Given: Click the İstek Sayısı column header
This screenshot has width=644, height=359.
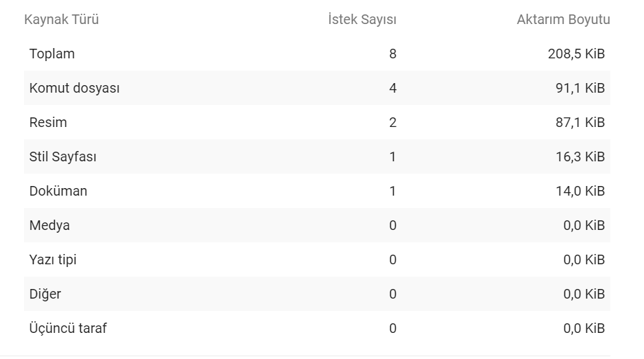Looking at the screenshot, I should pyautogui.click(x=362, y=19).
